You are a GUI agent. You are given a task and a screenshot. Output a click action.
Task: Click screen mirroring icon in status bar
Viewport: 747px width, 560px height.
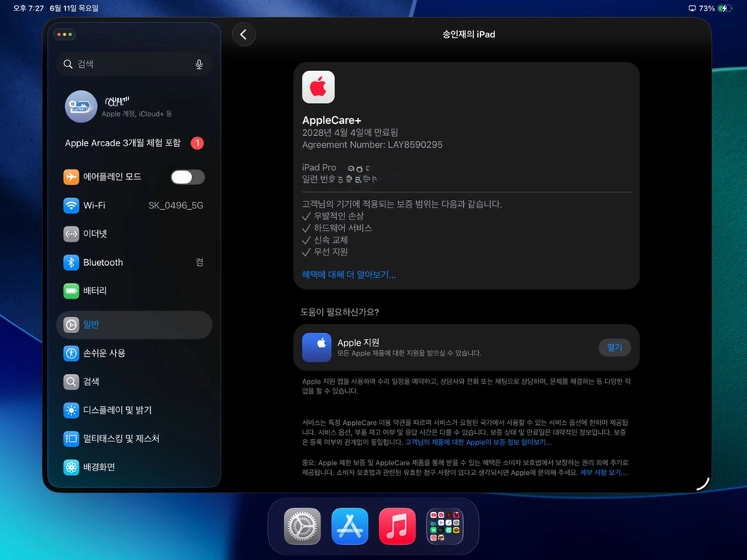click(692, 8)
